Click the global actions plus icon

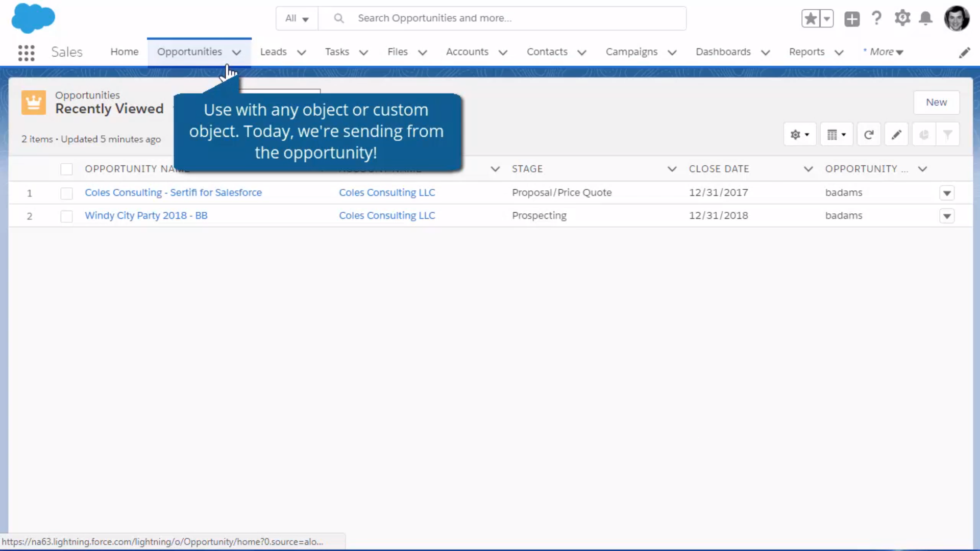point(852,18)
